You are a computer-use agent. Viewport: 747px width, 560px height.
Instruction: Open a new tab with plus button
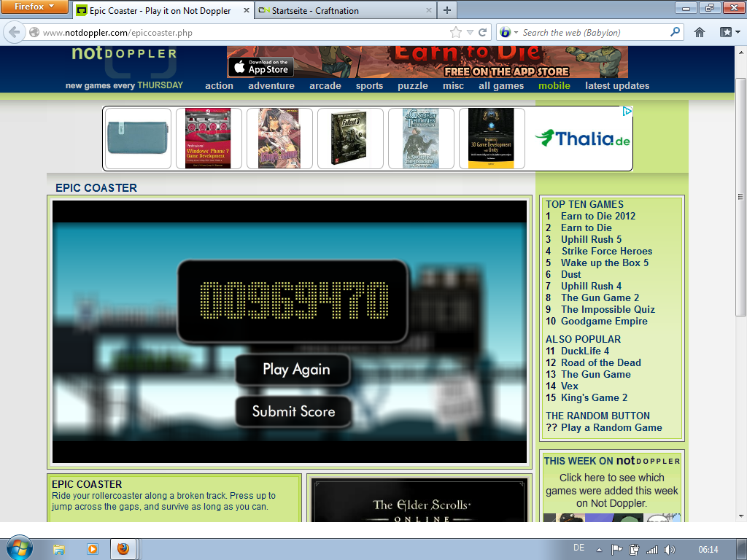[x=447, y=10]
